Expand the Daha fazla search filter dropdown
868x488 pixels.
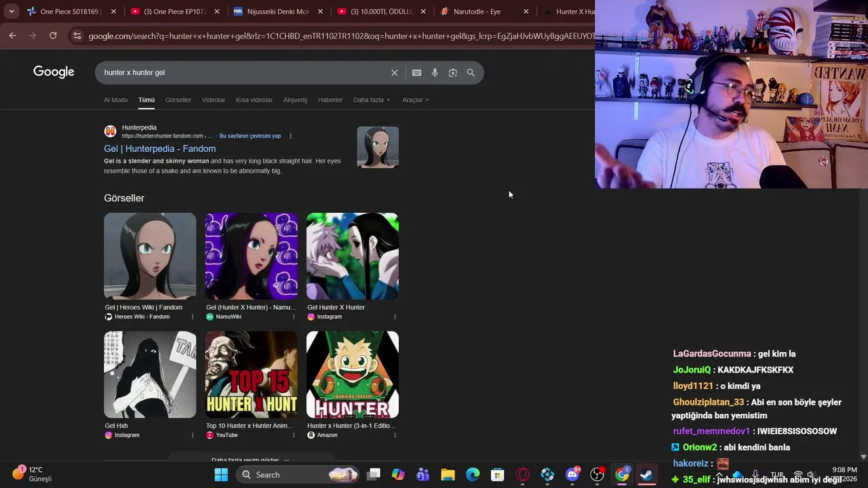372,100
